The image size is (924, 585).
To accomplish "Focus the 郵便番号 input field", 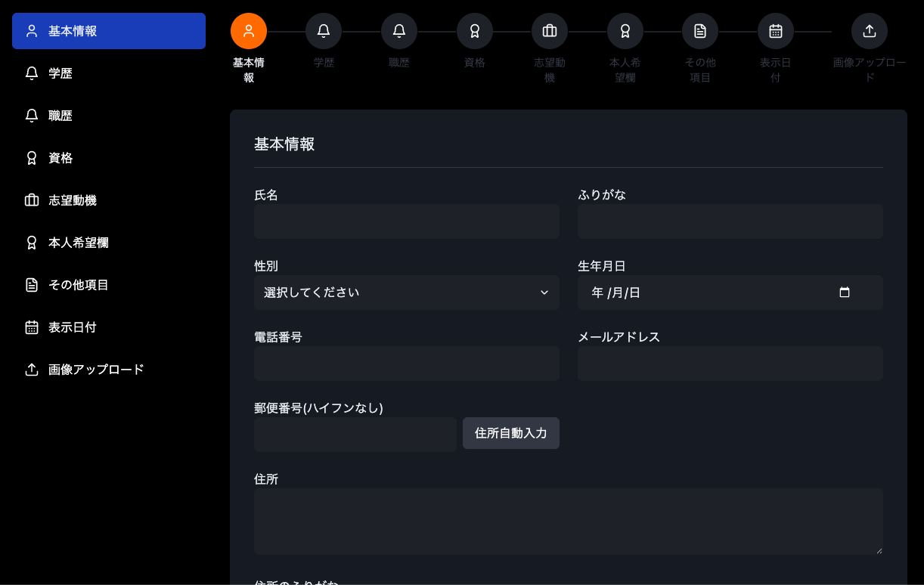I will (355, 435).
